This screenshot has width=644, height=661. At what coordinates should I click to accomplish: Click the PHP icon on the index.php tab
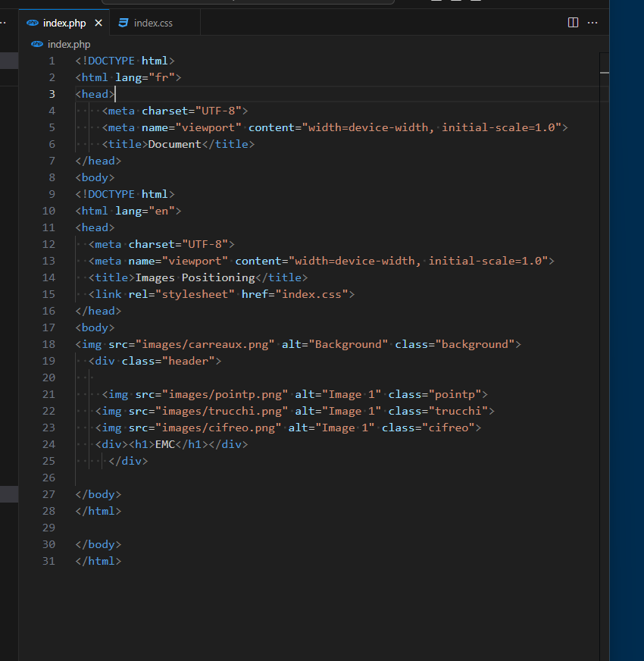pos(33,23)
